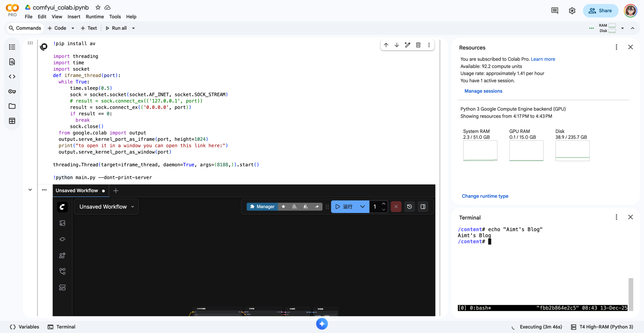Stop the running cell execution
The image size is (644, 333).
coord(44,47)
